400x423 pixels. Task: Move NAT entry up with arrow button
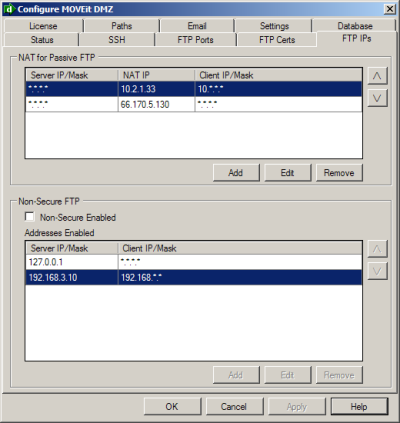(377, 76)
